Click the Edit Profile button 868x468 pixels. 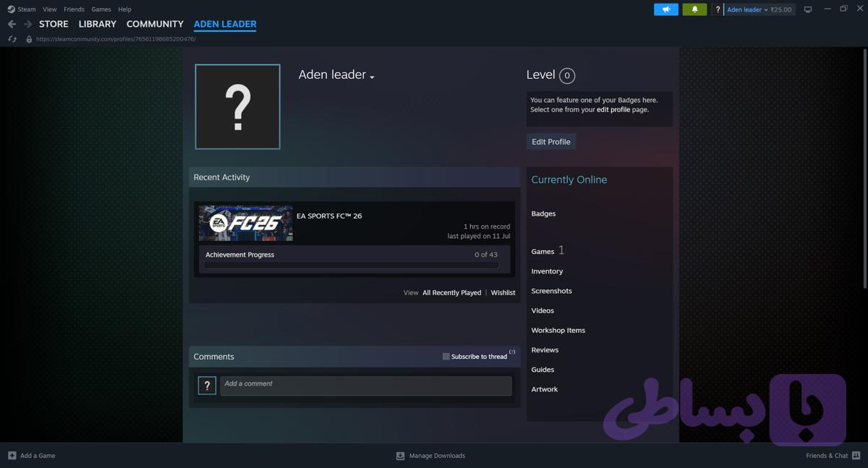pos(551,142)
